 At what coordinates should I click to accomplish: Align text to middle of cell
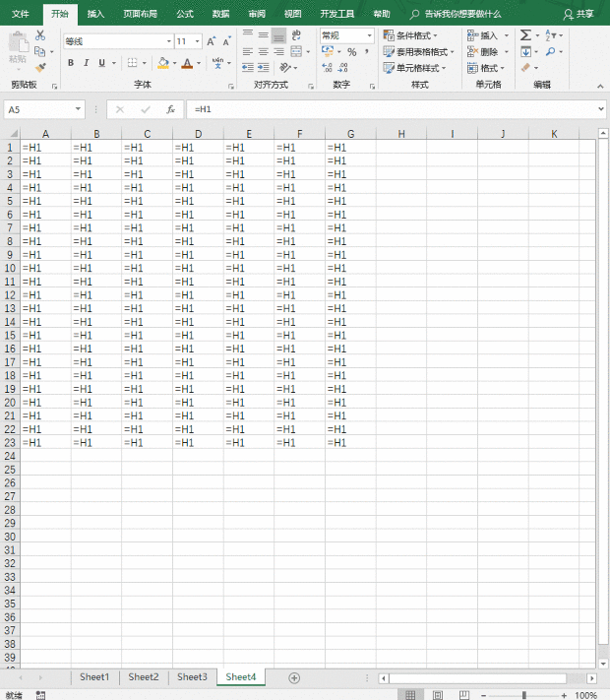point(264,34)
